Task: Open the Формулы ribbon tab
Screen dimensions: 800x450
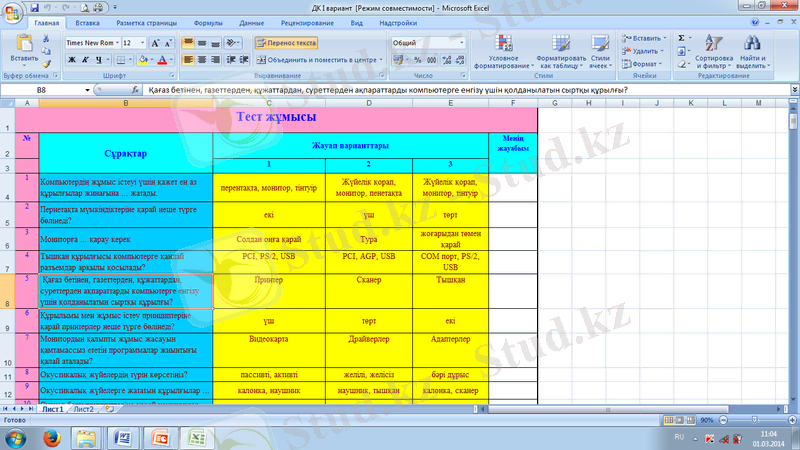Action: tap(208, 21)
